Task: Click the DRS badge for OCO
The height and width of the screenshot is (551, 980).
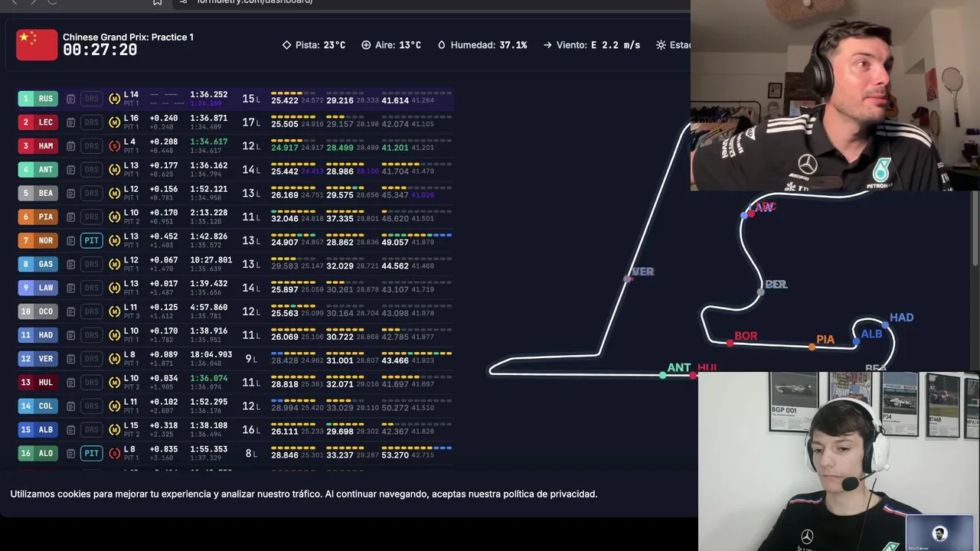Action: (92, 311)
